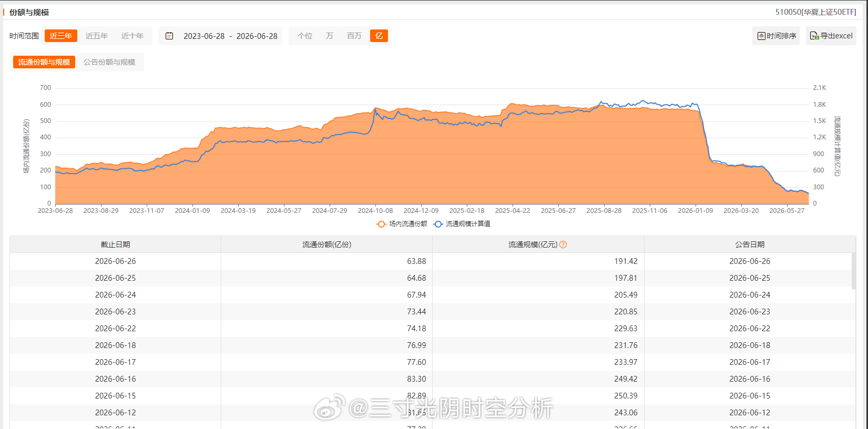Select the value 67.94
Image resolution: width=868 pixels, height=429 pixels.
click(x=416, y=295)
